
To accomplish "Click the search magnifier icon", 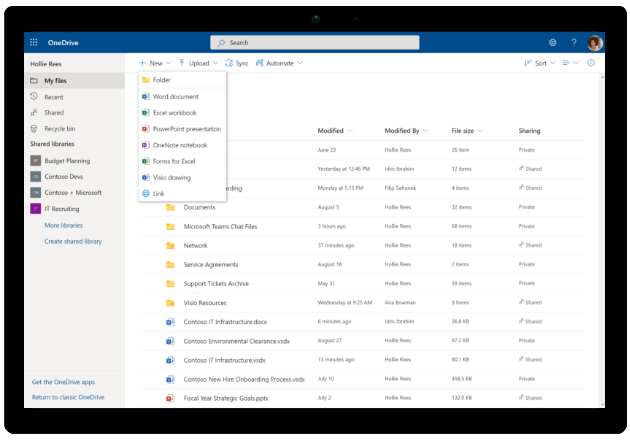I will [221, 43].
